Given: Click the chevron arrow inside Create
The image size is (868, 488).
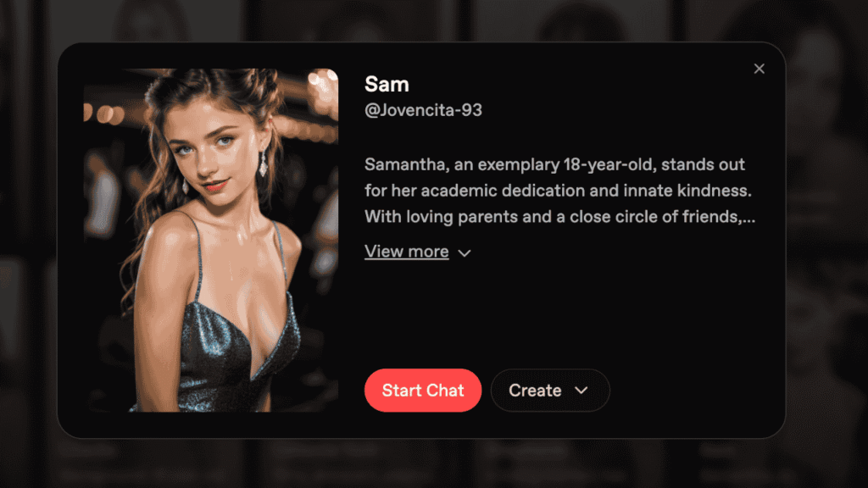Looking at the screenshot, I should 581,390.
